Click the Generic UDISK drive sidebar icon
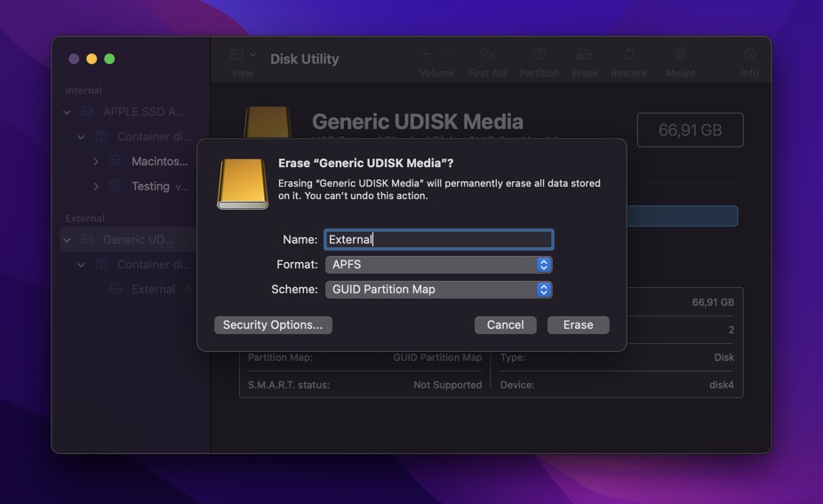The width and height of the screenshot is (823, 504). click(87, 239)
